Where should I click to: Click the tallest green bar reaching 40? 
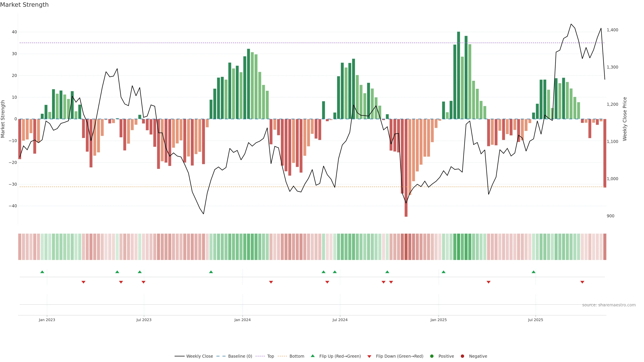pos(459,75)
